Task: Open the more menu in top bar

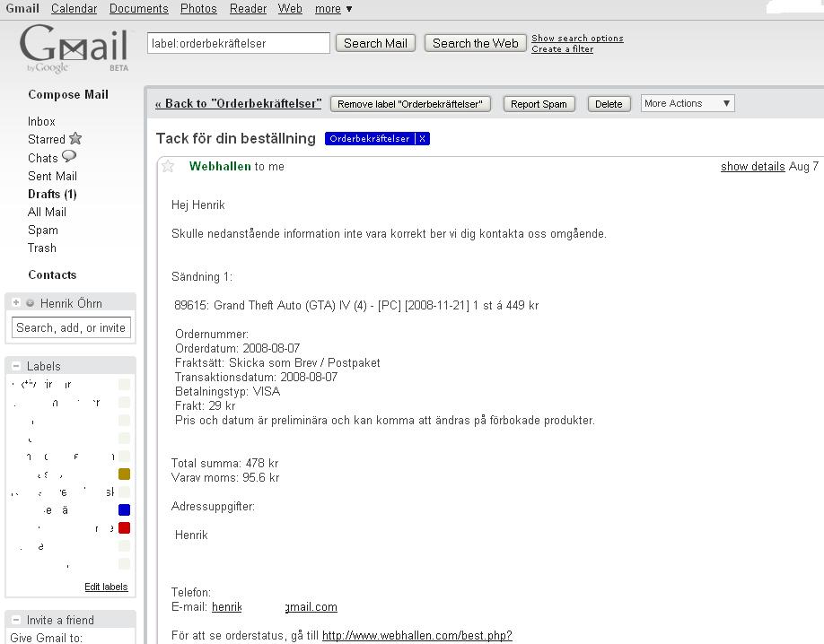Action: [x=333, y=9]
